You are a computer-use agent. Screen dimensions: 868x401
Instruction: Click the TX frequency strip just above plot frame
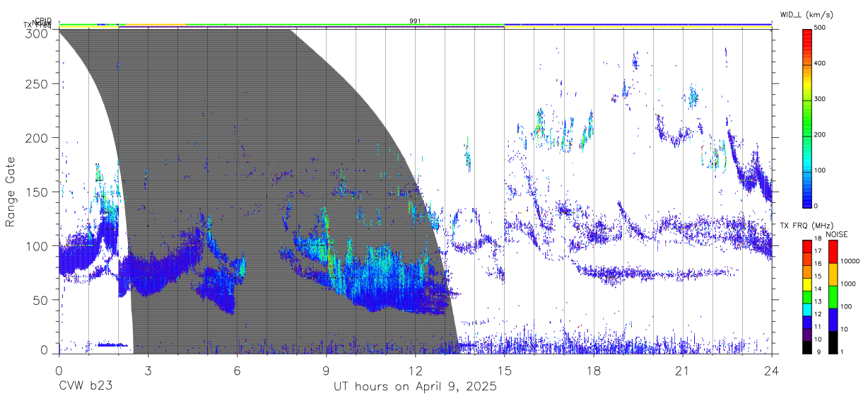coord(415,28)
